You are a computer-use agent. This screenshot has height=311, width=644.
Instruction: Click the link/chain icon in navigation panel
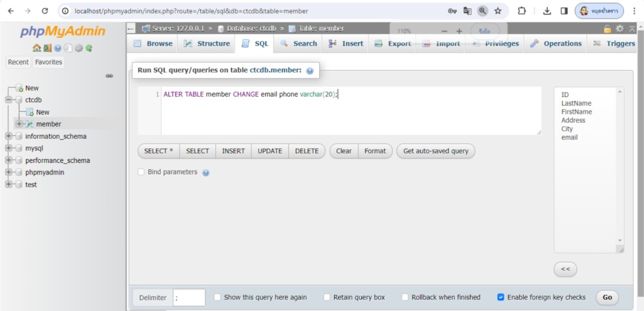click(109, 76)
